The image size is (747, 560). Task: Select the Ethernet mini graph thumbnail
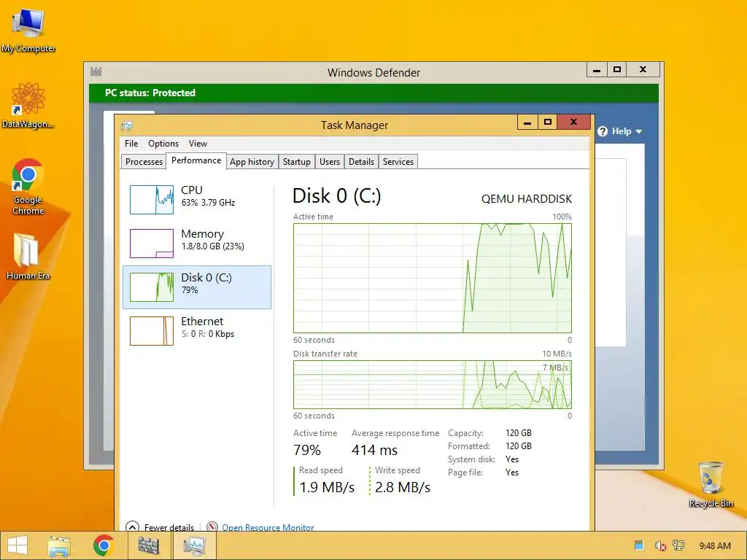tap(152, 331)
